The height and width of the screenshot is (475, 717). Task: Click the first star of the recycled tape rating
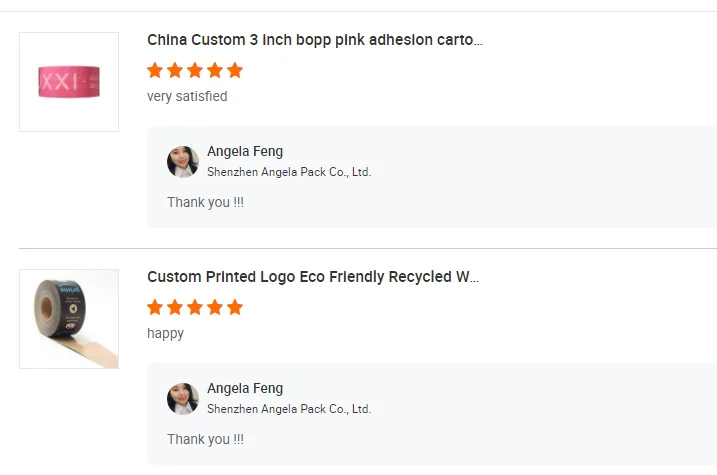point(155,307)
